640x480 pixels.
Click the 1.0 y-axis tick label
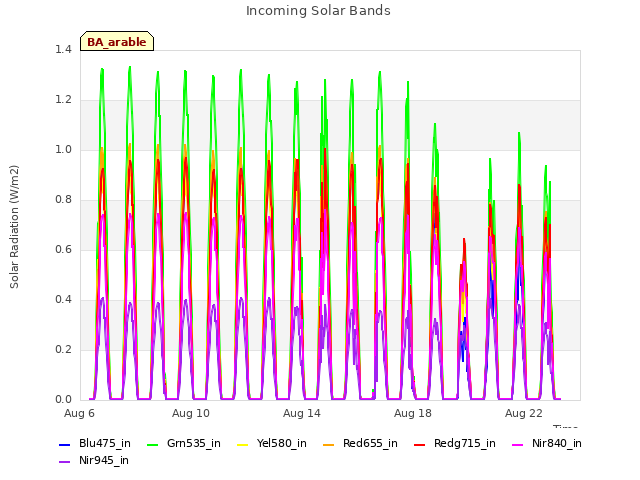63,150
